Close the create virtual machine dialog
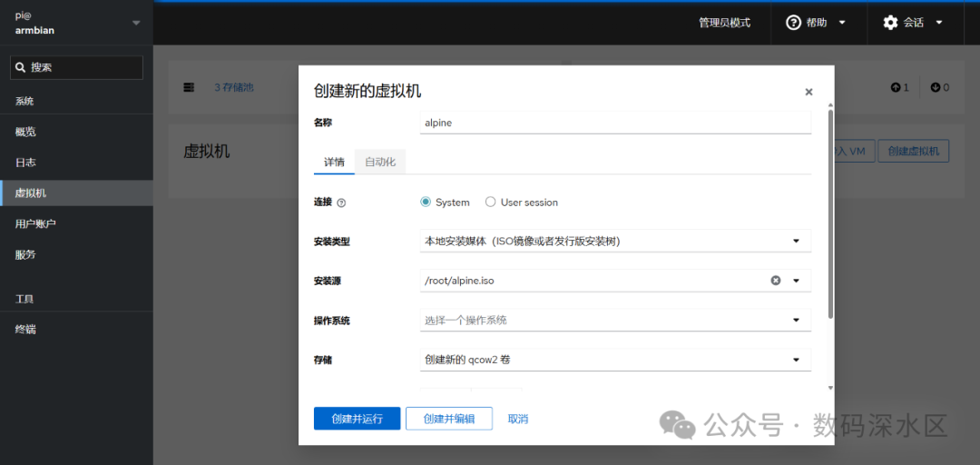 tap(808, 92)
